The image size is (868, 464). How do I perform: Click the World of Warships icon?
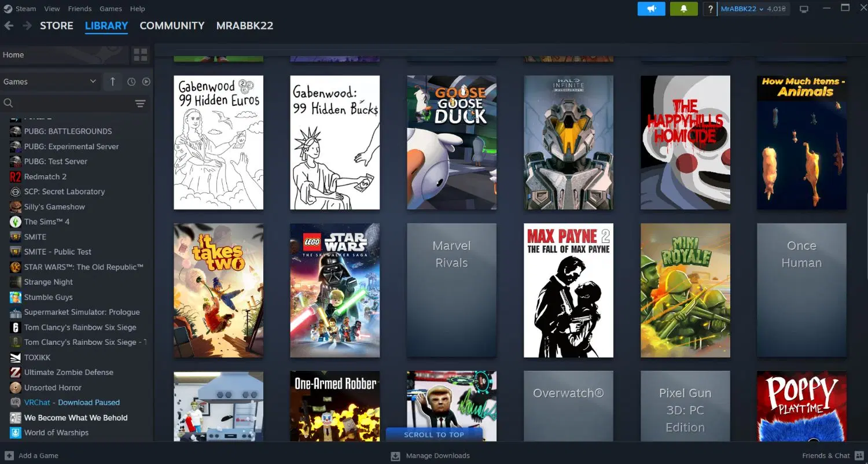pyautogui.click(x=16, y=432)
